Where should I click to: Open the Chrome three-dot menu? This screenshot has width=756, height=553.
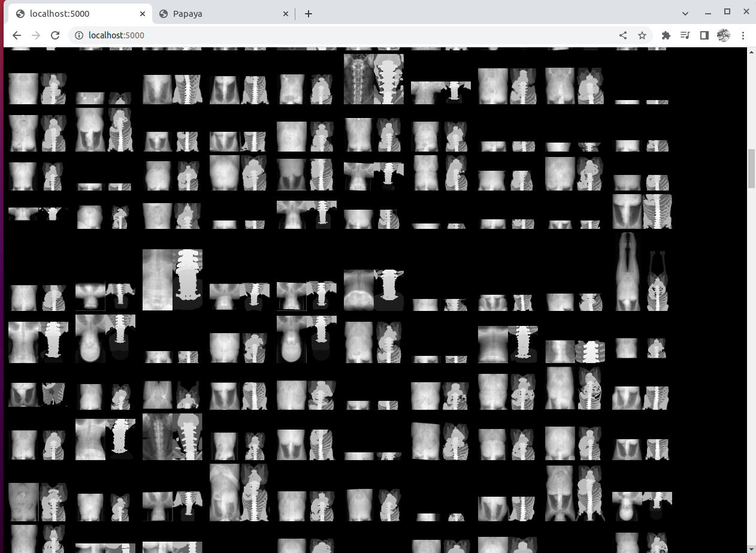tap(743, 35)
